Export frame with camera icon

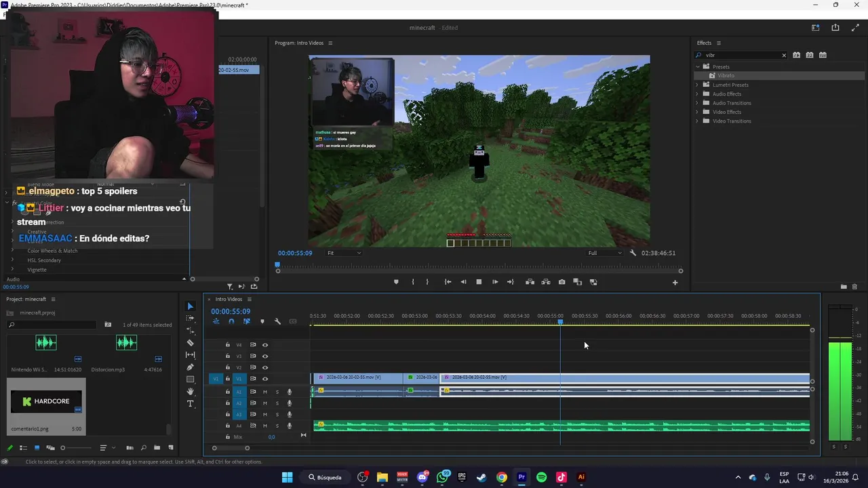(561, 282)
